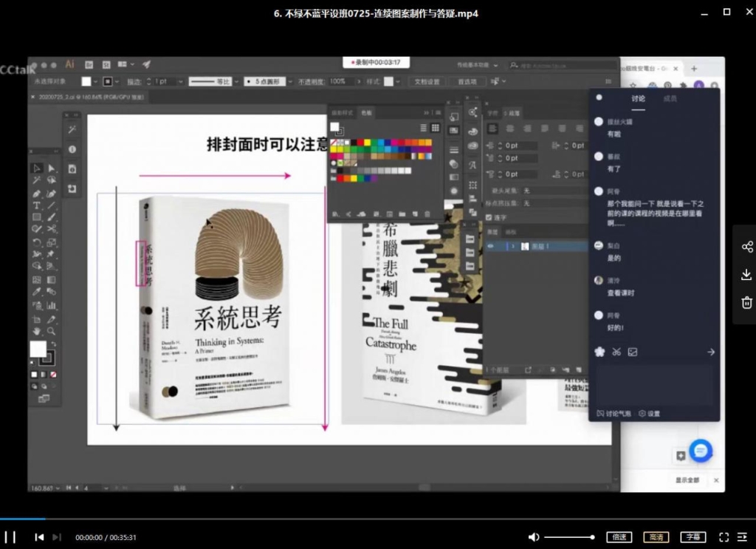Click the chat message input field
756x549 pixels.
click(653, 384)
